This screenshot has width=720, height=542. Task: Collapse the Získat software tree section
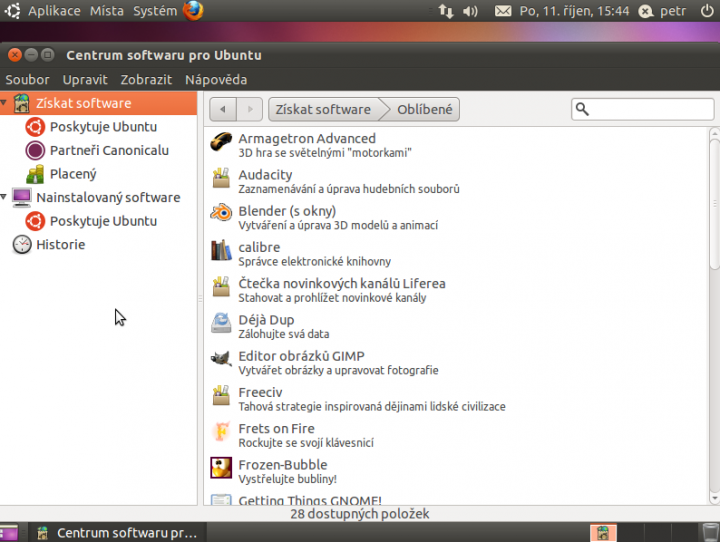click(4, 103)
